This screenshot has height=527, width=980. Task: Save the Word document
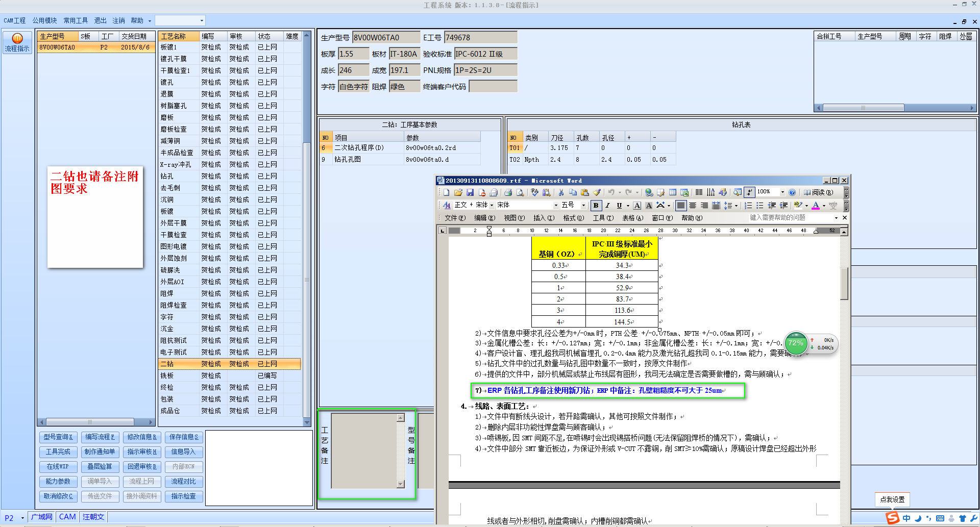470,192
